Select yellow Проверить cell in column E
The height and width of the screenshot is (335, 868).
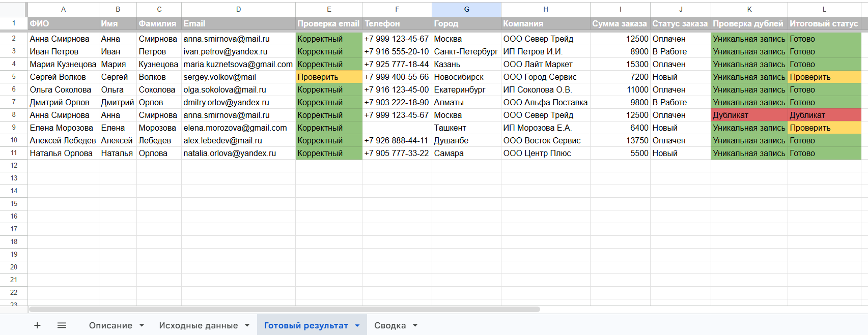[329, 77]
